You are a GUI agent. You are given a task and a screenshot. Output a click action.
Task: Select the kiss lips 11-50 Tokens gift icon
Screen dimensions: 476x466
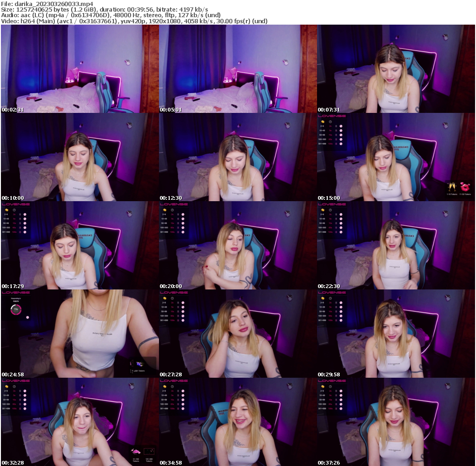pyautogui.click(x=464, y=187)
